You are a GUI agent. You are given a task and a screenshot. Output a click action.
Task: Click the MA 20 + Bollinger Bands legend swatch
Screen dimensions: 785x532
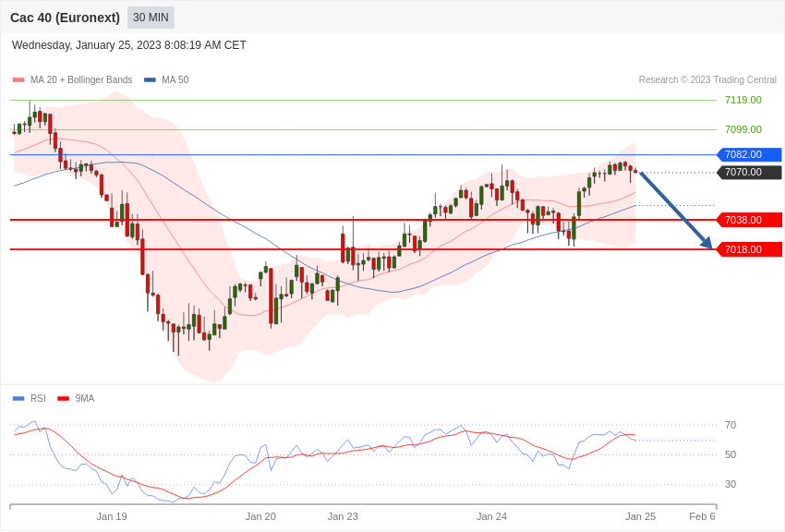point(18,79)
